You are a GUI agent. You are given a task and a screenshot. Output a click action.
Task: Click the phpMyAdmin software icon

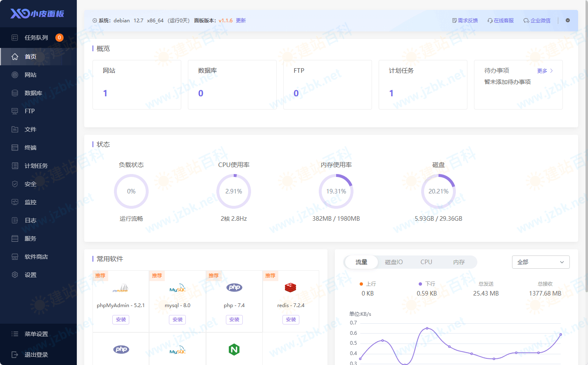tap(121, 288)
